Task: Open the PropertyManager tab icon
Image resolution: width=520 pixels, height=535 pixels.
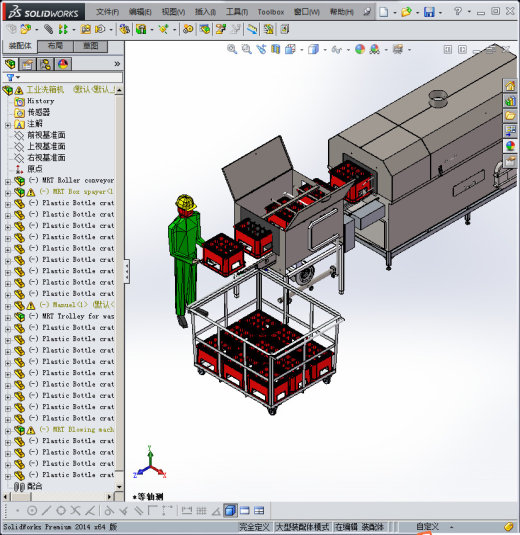Action: 27,64
